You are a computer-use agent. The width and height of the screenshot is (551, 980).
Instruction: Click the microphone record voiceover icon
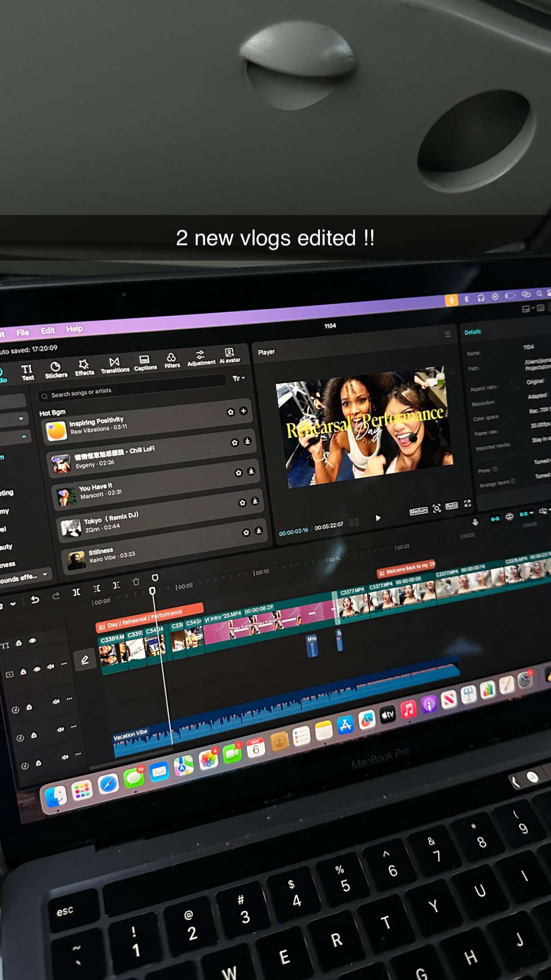[x=475, y=522]
